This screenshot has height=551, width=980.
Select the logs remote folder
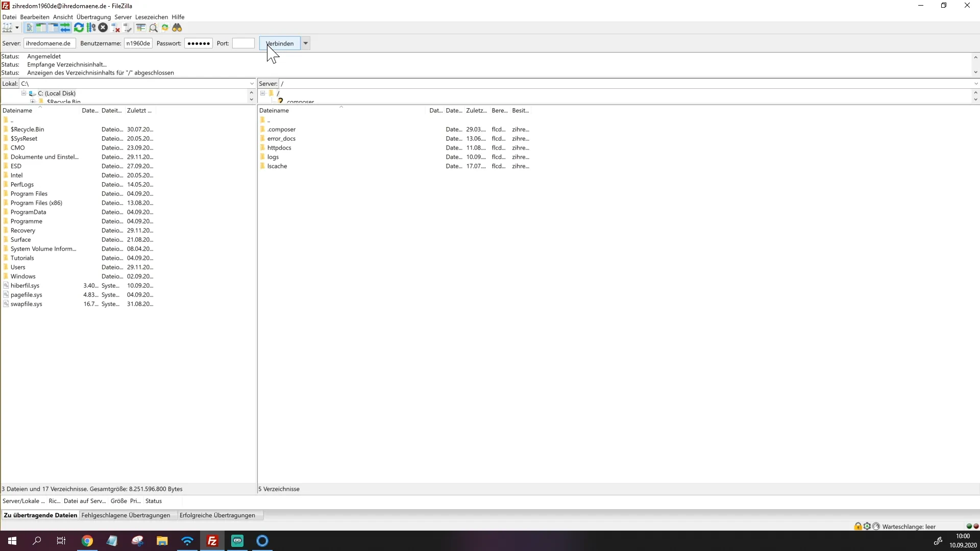tap(273, 157)
